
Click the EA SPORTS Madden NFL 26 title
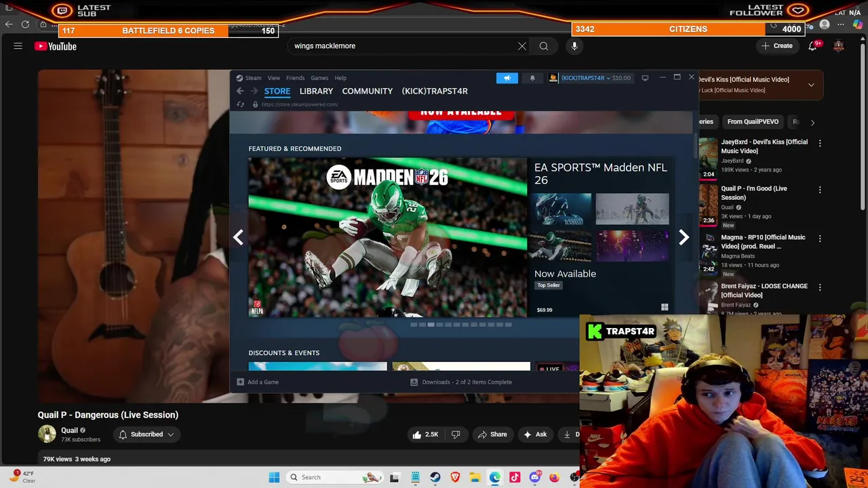pos(600,174)
